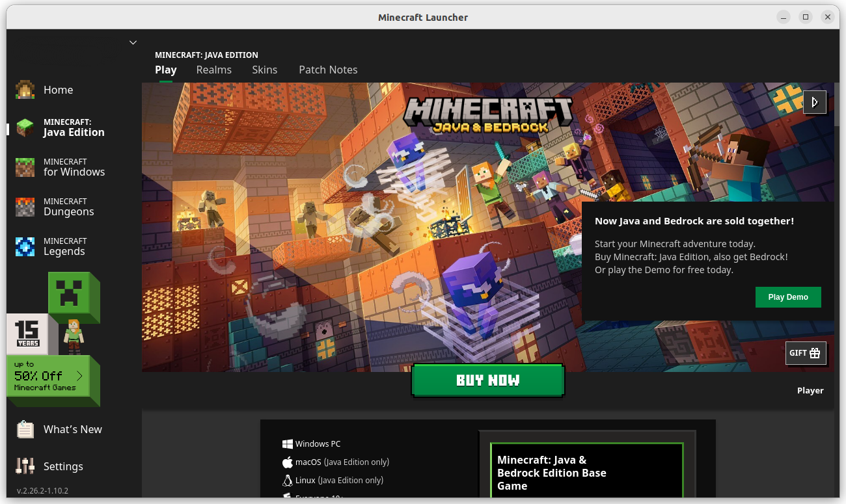Click the "MINECRAFT: JAVA EDITION" header text
Screen dimensions: 846x504
click(x=206, y=55)
